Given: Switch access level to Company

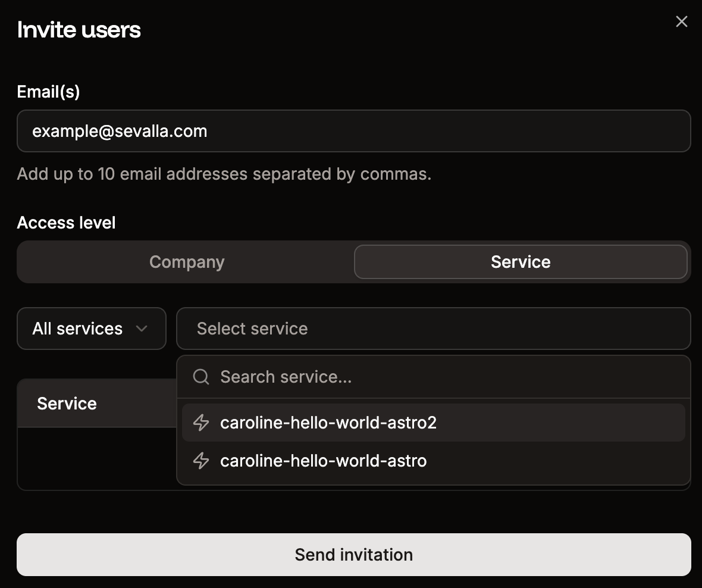Looking at the screenshot, I should tap(186, 262).
